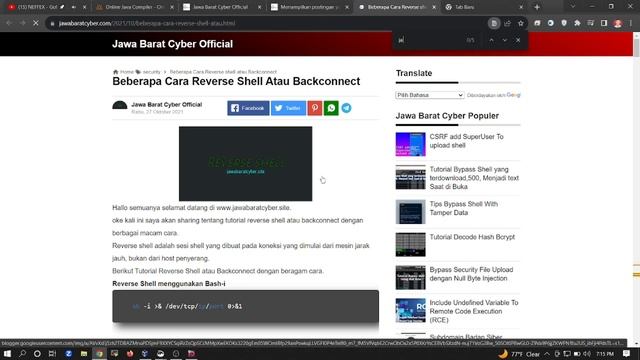Open the tab search chevron

pyautogui.click(x=573, y=7)
